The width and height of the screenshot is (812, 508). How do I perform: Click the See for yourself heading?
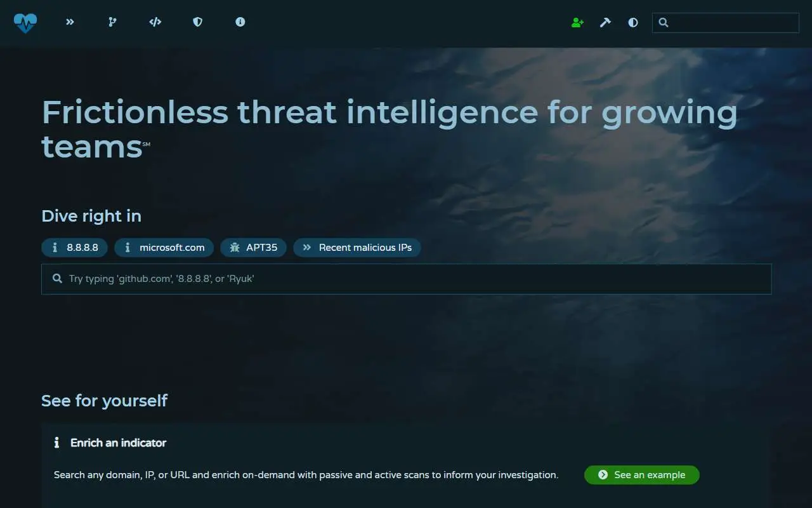pyautogui.click(x=105, y=401)
